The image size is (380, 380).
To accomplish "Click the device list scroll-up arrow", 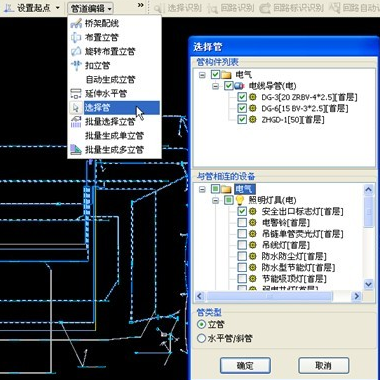I will 368,190.
